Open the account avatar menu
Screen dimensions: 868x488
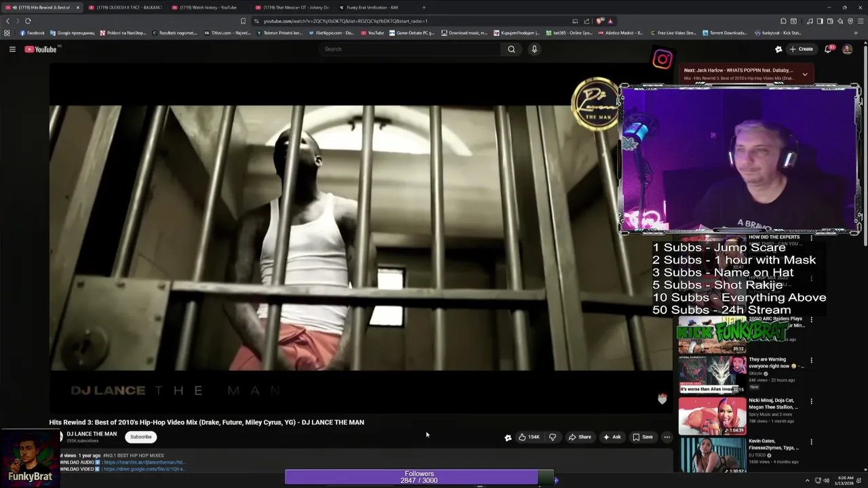coord(847,49)
